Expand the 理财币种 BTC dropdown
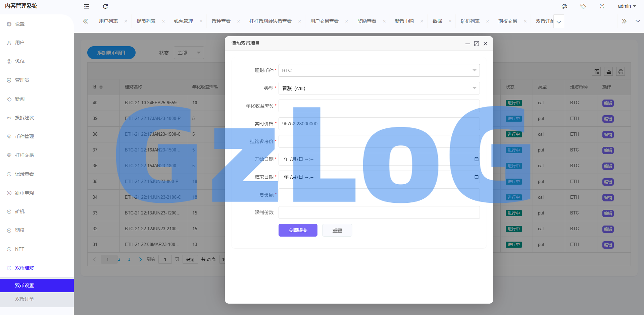This screenshot has width=644, height=315. 379,70
